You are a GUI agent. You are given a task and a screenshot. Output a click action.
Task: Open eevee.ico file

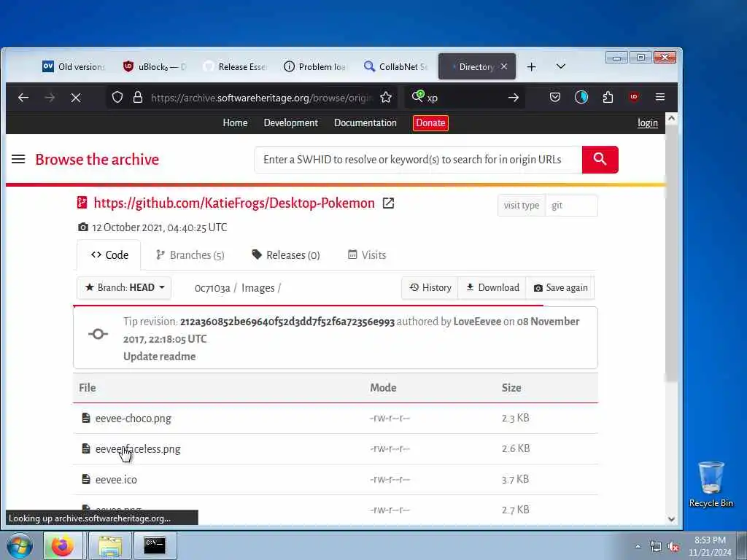coord(116,480)
